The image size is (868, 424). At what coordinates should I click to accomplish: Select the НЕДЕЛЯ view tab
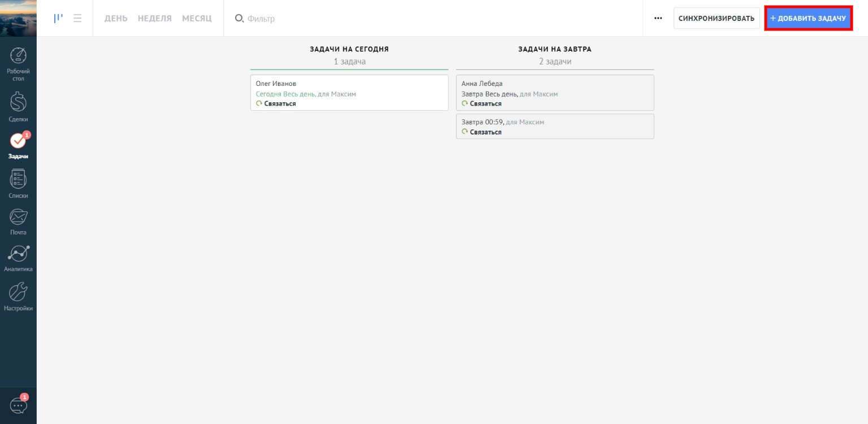tap(155, 18)
